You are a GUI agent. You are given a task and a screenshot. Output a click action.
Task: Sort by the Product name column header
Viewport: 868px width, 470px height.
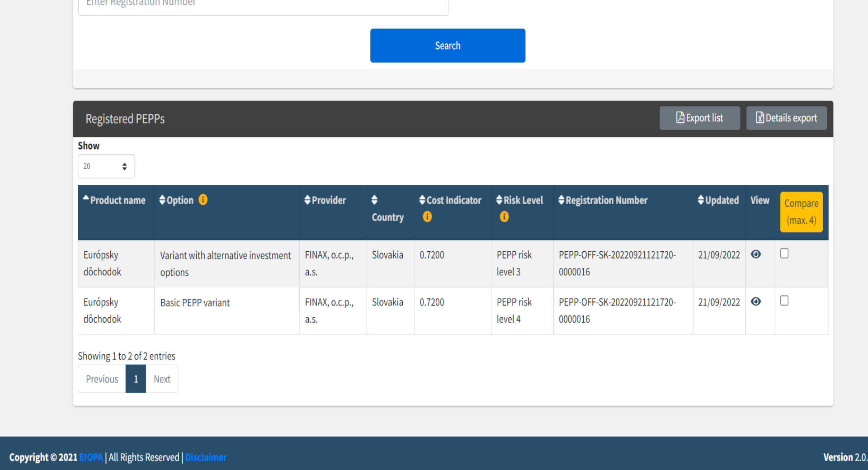pyautogui.click(x=114, y=200)
